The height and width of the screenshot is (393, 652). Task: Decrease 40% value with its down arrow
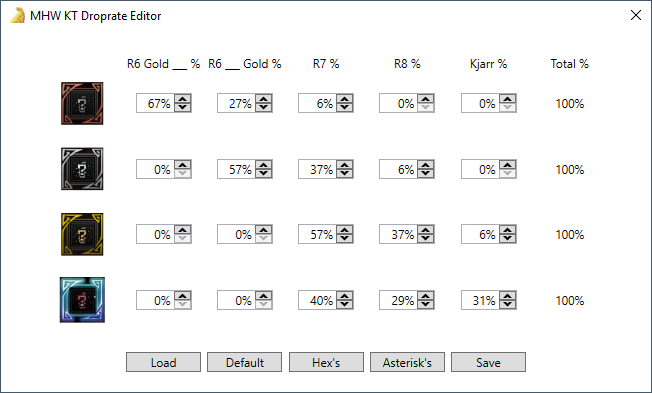(x=345, y=304)
